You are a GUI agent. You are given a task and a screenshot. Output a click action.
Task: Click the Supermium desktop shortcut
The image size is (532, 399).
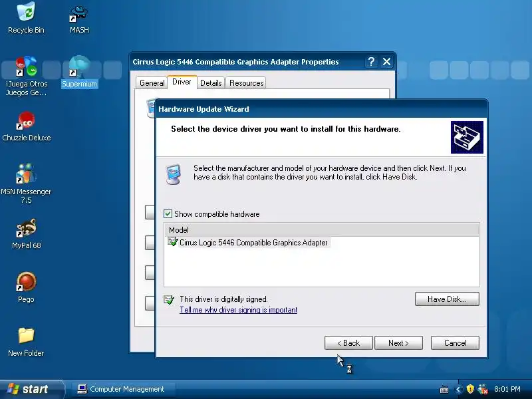click(79, 72)
